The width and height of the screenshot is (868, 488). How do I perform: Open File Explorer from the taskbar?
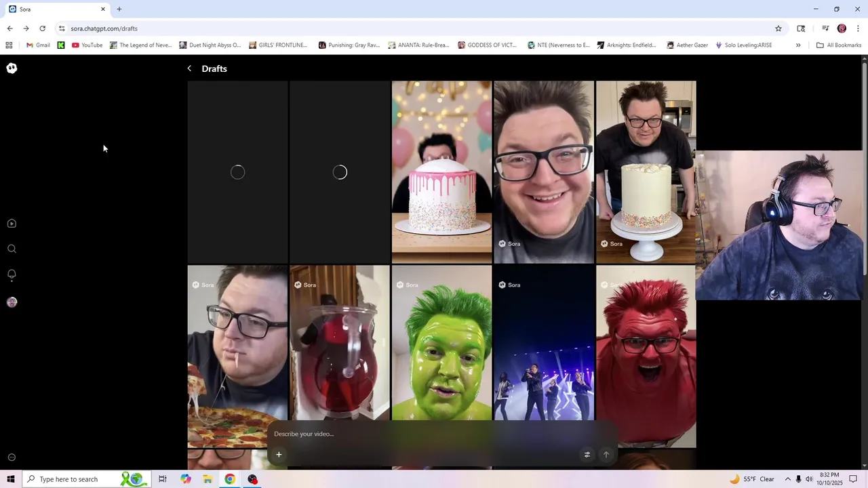[x=208, y=479]
